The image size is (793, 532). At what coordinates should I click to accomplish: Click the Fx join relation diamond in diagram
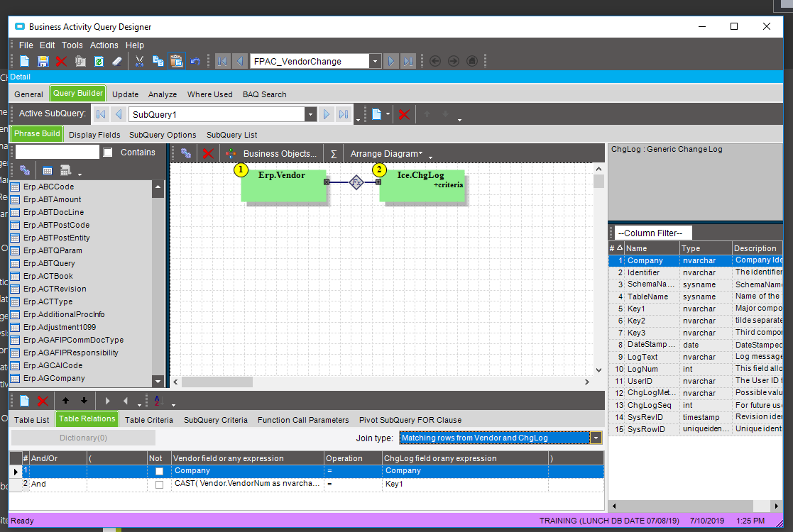356,182
